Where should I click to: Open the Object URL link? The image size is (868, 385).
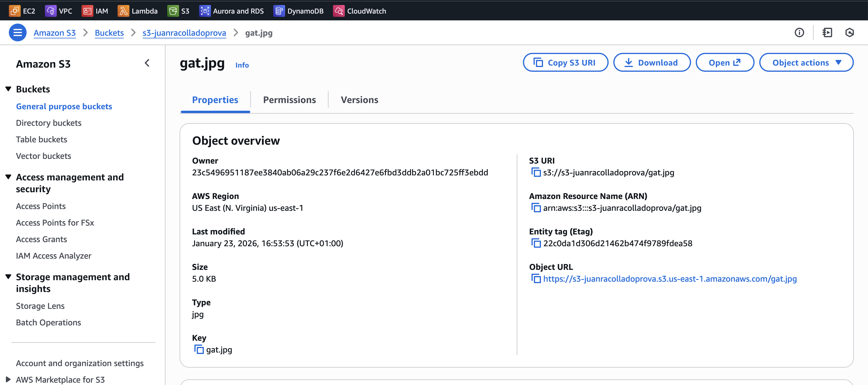click(669, 279)
